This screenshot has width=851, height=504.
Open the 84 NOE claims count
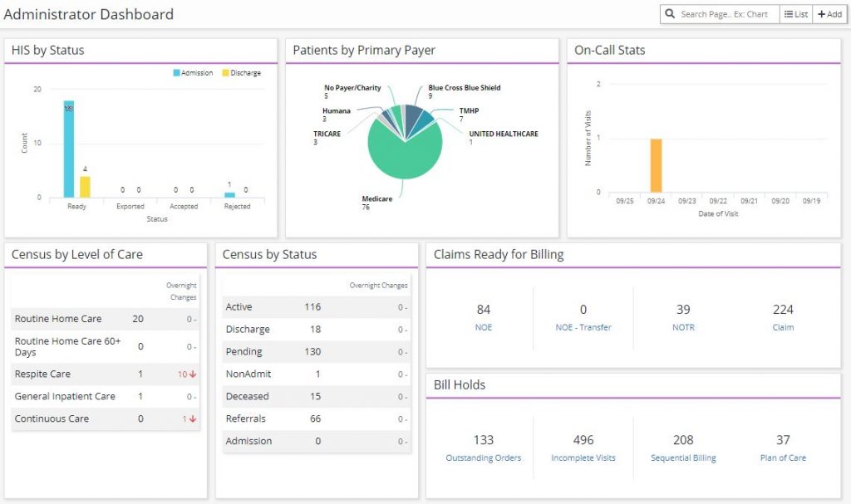(x=484, y=316)
